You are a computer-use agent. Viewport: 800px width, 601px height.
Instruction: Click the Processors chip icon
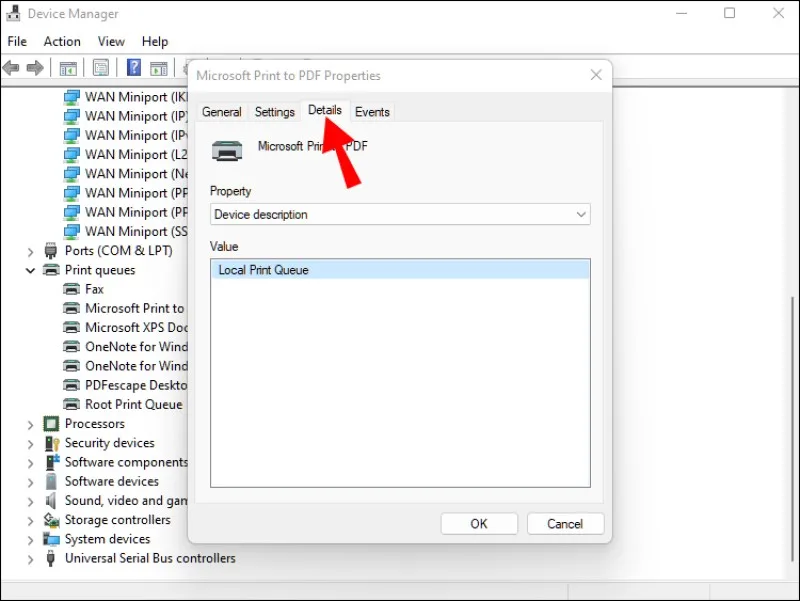(51, 423)
